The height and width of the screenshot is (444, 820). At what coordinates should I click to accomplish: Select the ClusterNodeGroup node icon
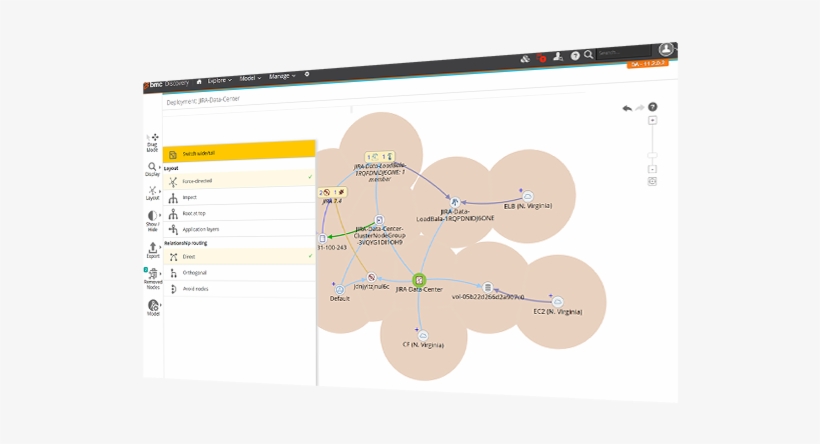pyautogui.click(x=380, y=220)
